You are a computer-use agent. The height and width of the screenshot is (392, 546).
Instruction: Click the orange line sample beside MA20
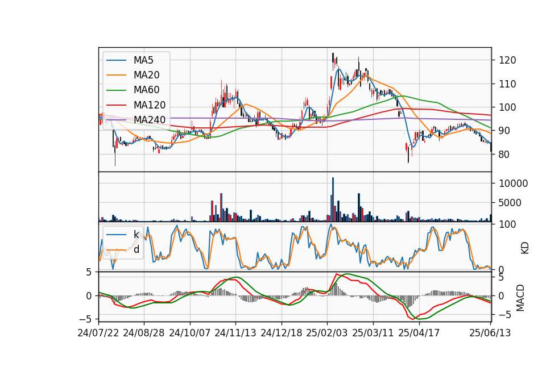[x=116, y=75]
